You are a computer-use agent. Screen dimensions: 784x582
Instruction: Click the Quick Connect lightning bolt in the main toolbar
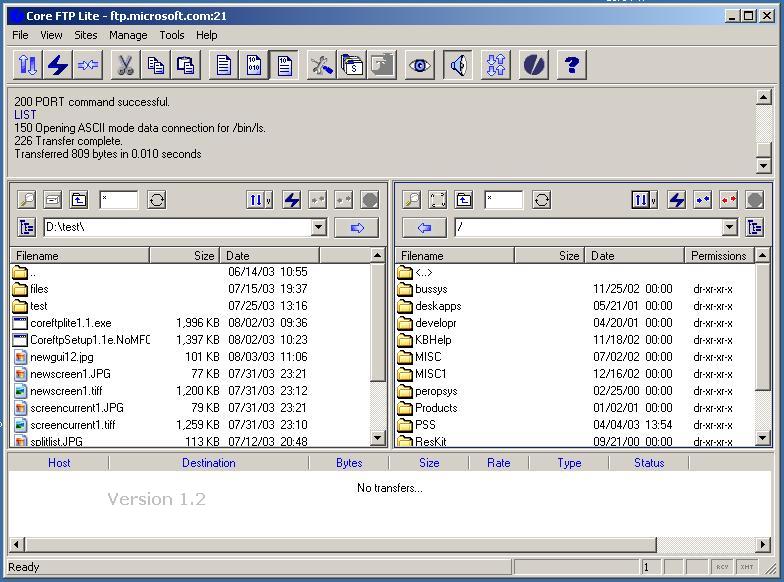[58, 65]
